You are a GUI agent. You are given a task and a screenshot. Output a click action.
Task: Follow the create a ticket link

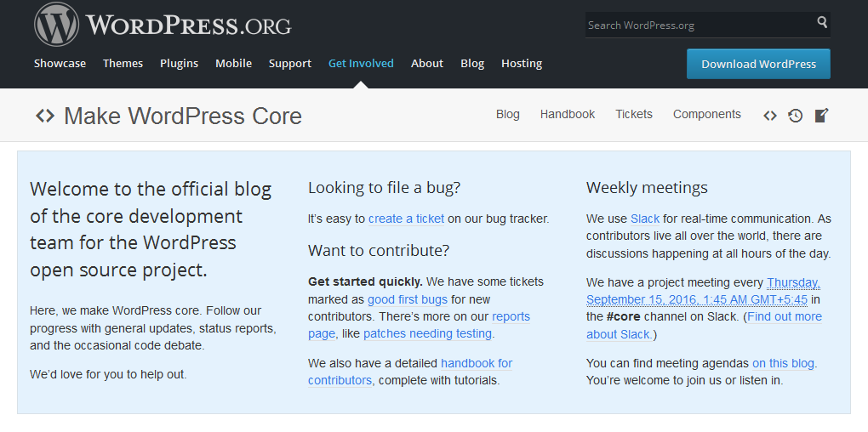pyautogui.click(x=406, y=219)
